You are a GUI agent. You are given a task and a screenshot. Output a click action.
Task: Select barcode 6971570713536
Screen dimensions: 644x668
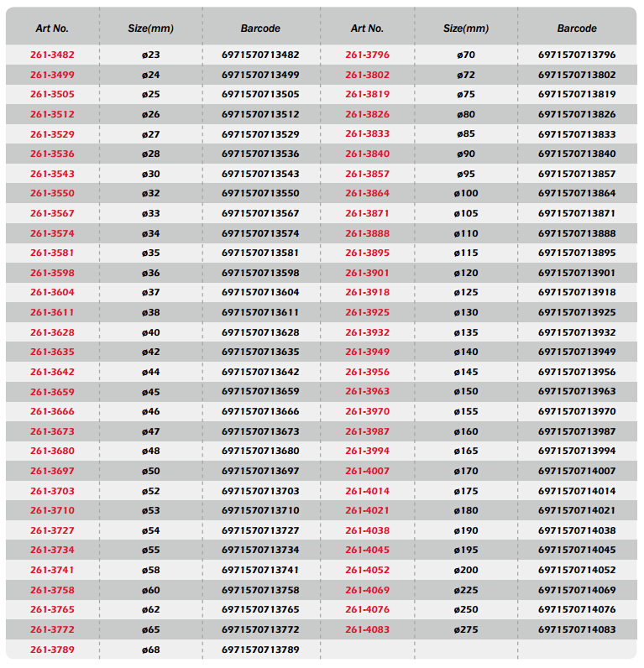coord(260,154)
